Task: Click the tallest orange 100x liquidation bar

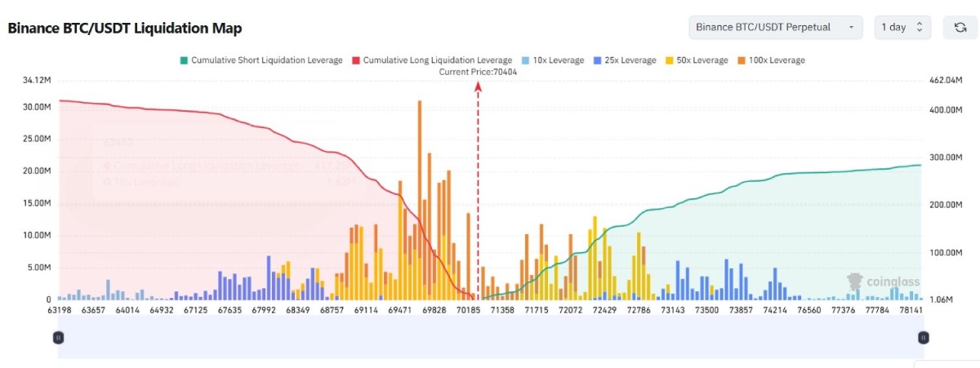Action: pos(420,199)
